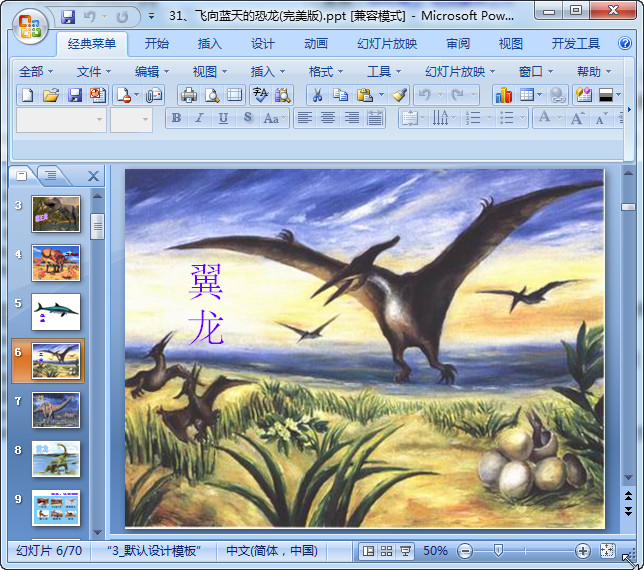This screenshot has width=644, height=570.
Task: Click 幻灯片 6/70 status indicator
Action: (x=49, y=551)
